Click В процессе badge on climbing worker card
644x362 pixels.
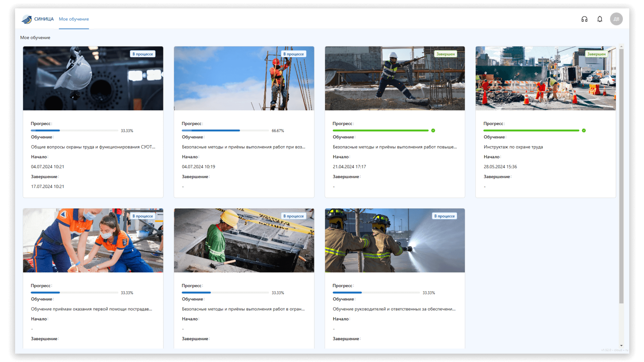click(x=293, y=54)
